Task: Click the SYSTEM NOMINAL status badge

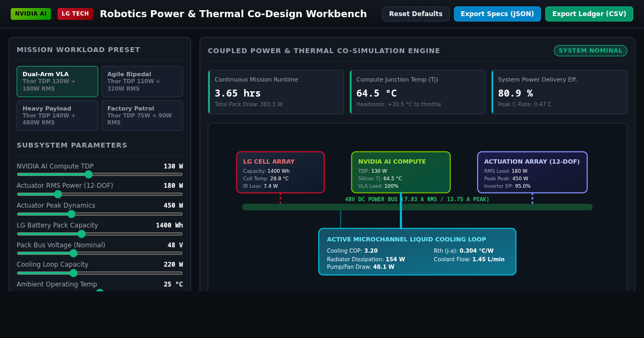Action: [590, 51]
